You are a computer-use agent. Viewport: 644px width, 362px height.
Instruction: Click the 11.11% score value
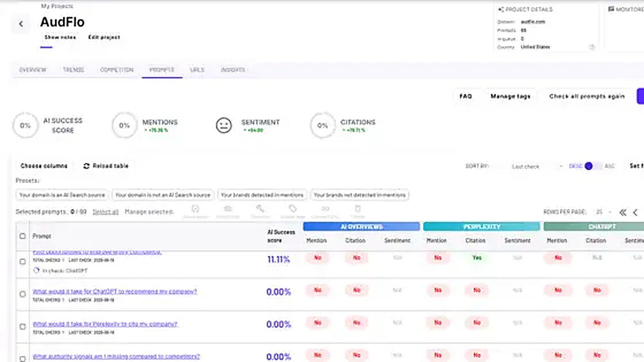(278, 260)
